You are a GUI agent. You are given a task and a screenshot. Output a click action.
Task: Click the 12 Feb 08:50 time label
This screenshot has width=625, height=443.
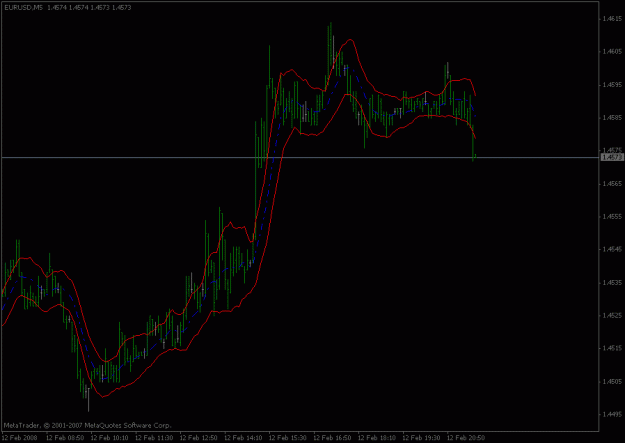point(65,438)
